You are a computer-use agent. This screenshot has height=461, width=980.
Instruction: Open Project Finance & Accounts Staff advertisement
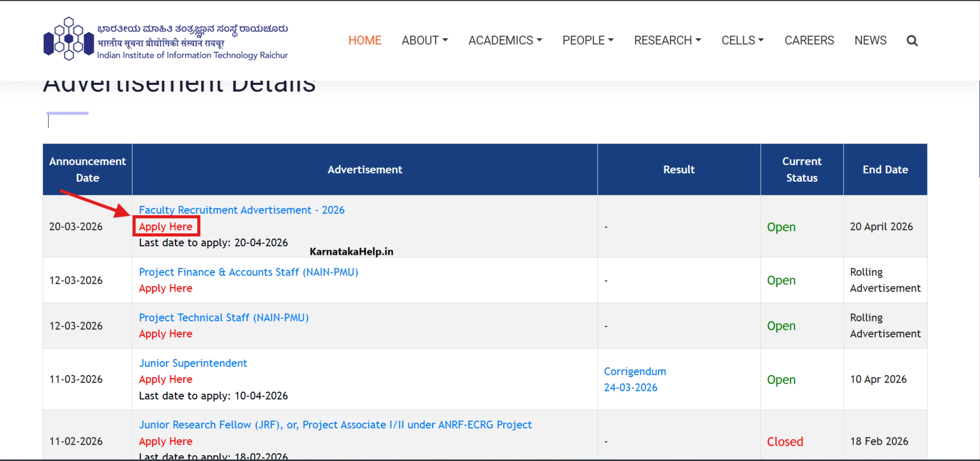tap(248, 272)
